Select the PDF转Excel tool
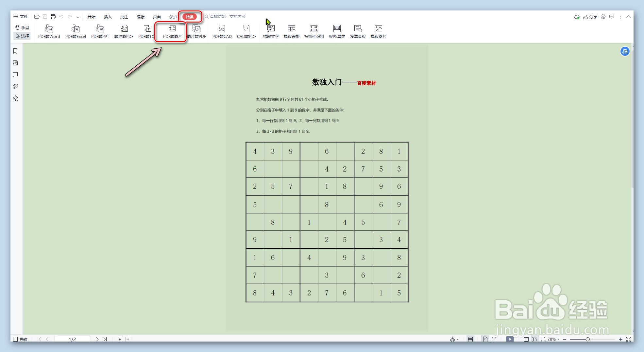The height and width of the screenshot is (352, 644). click(76, 31)
